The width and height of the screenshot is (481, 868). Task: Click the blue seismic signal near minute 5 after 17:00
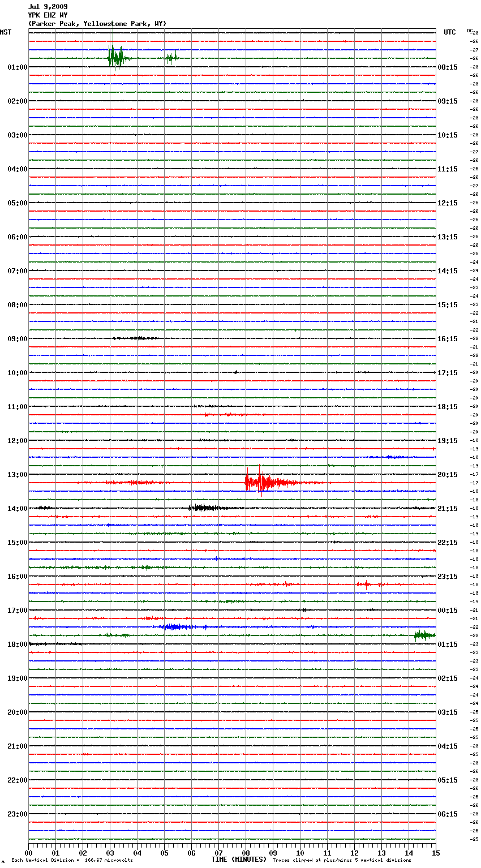click(x=178, y=627)
